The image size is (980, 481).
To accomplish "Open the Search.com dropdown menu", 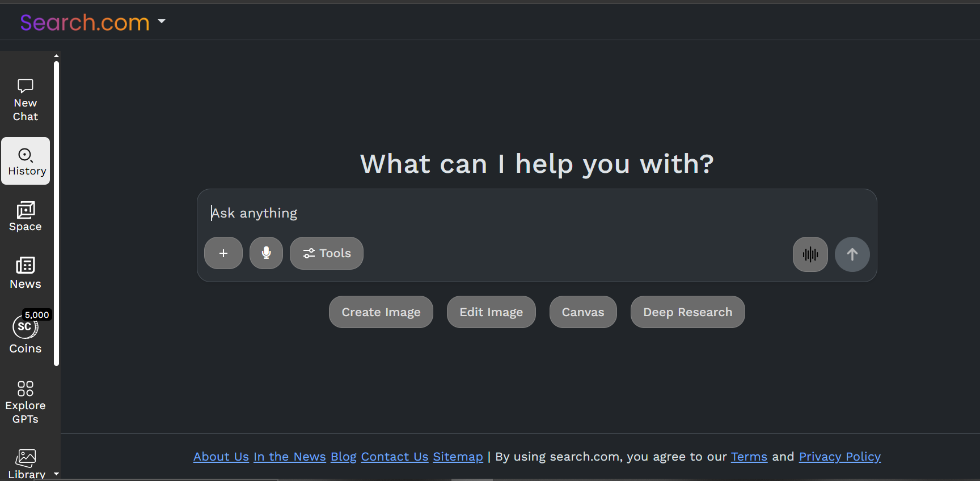I will pos(162,21).
